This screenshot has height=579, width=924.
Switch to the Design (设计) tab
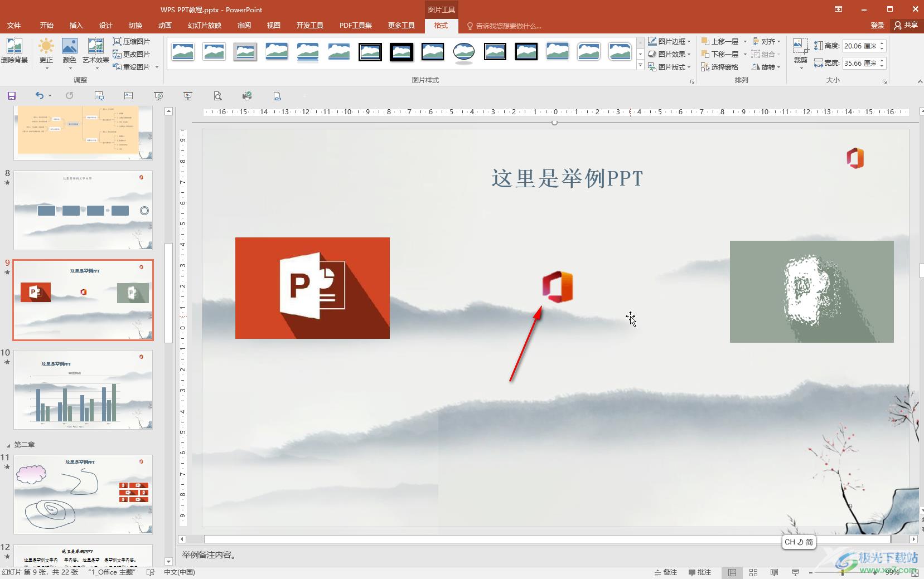pyautogui.click(x=105, y=26)
